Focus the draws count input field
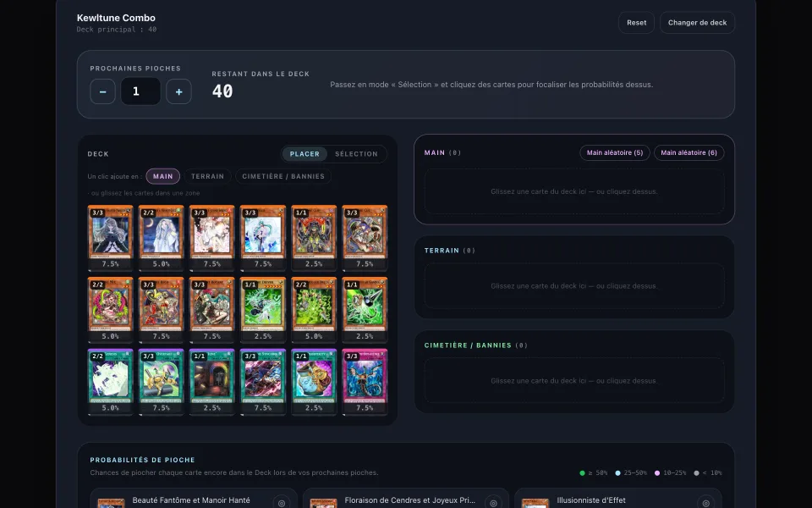Viewport: 812px width, 508px height. pos(141,91)
